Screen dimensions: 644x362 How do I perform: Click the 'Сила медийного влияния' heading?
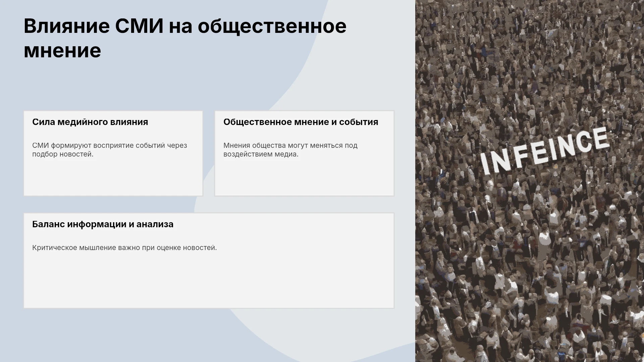90,122
